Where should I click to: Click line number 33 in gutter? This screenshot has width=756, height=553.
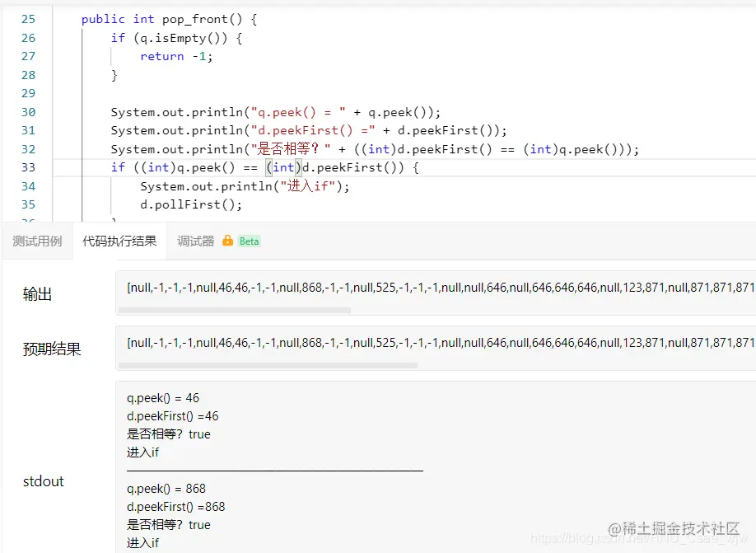pos(29,167)
